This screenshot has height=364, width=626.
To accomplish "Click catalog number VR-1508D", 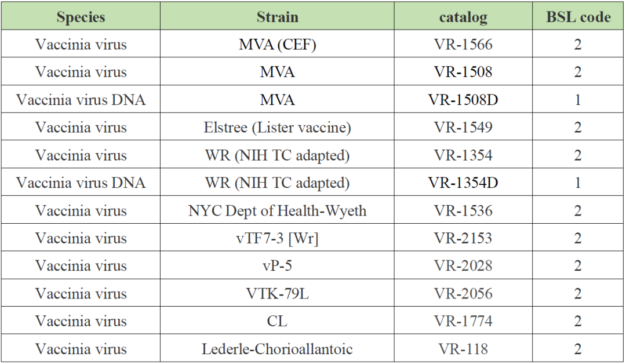I will click(463, 100).
